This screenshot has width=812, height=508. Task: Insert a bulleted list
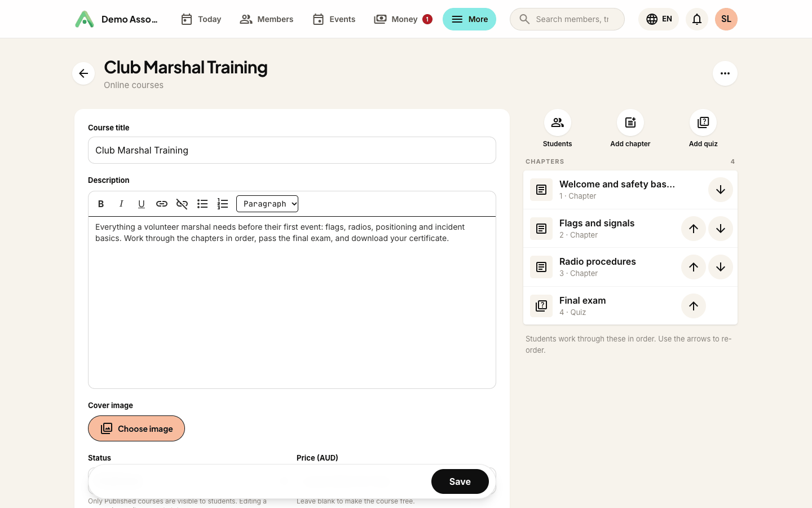tap(202, 204)
